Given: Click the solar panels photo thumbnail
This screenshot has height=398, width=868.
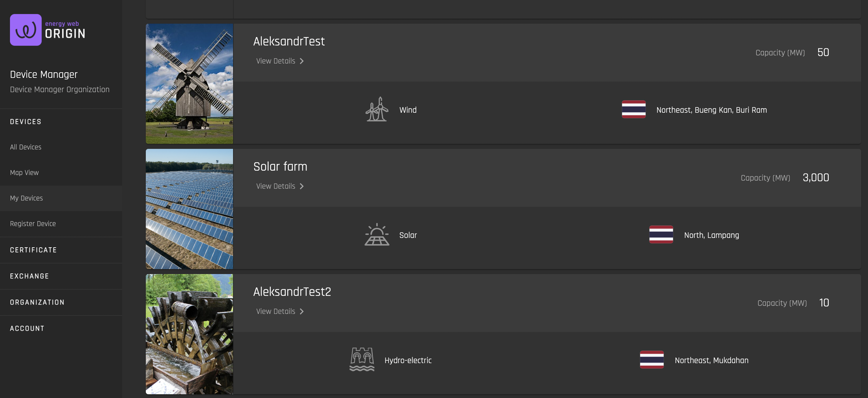Looking at the screenshot, I should (189, 209).
